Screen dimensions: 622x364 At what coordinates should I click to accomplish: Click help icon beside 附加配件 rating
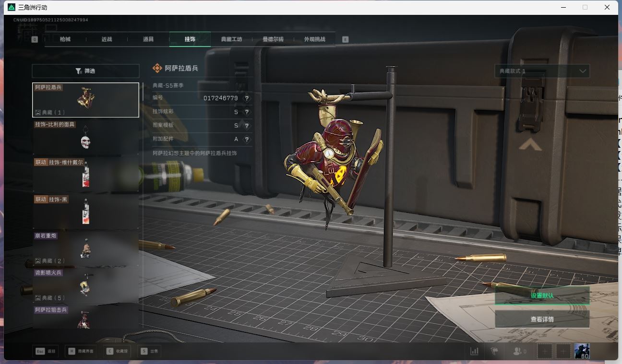click(x=247, y=140)
